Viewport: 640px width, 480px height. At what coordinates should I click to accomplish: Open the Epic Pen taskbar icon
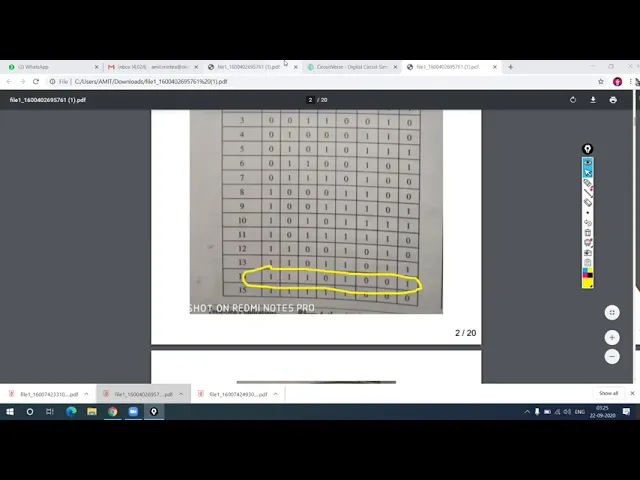click(154, 412)
